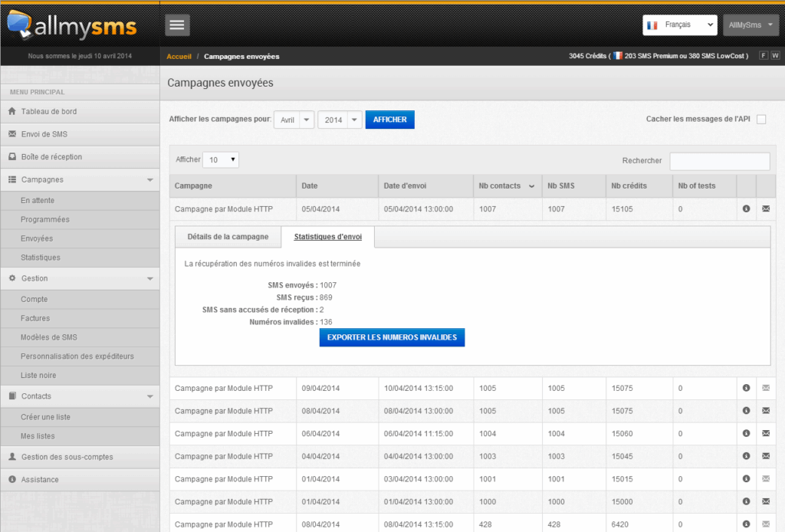Select credits value 6420 cell
This screenshot has width=785, height=532.
click(x=639, y=524)
